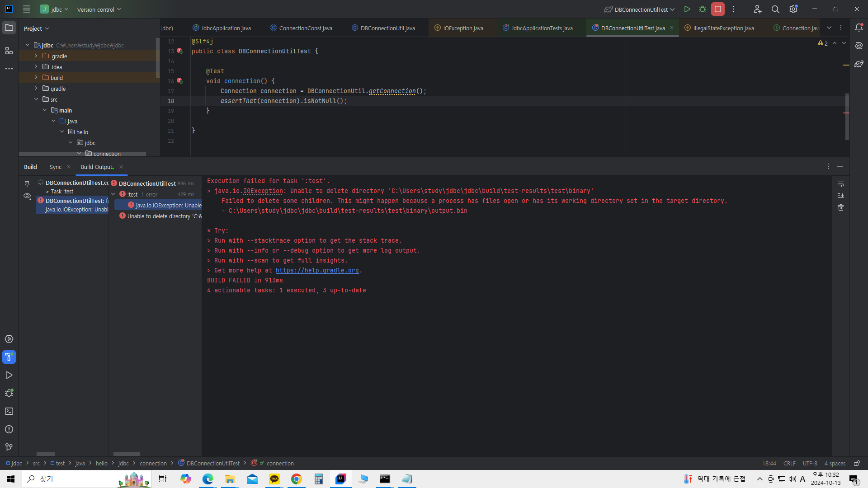This screenshot has width=868, height=488.
Task: Expand the .gradle folder
Action: (36, 56)
